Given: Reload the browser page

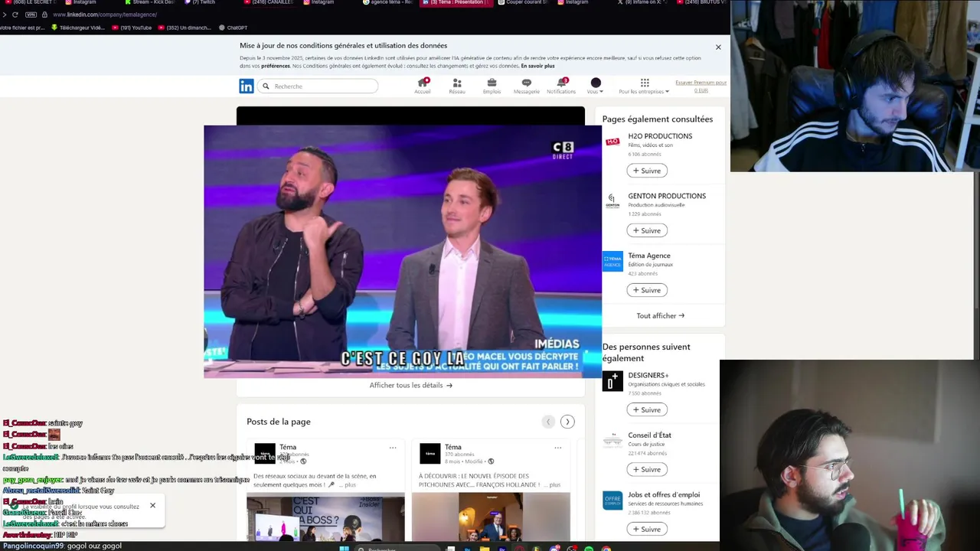Looking at the screenshot, I should 15,15.
